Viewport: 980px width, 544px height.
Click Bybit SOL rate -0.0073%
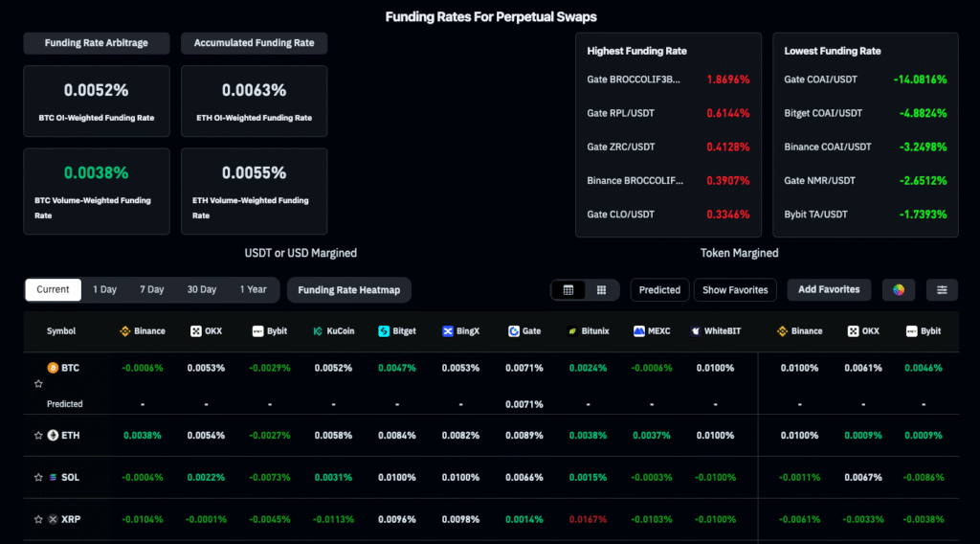click(269, 477)
